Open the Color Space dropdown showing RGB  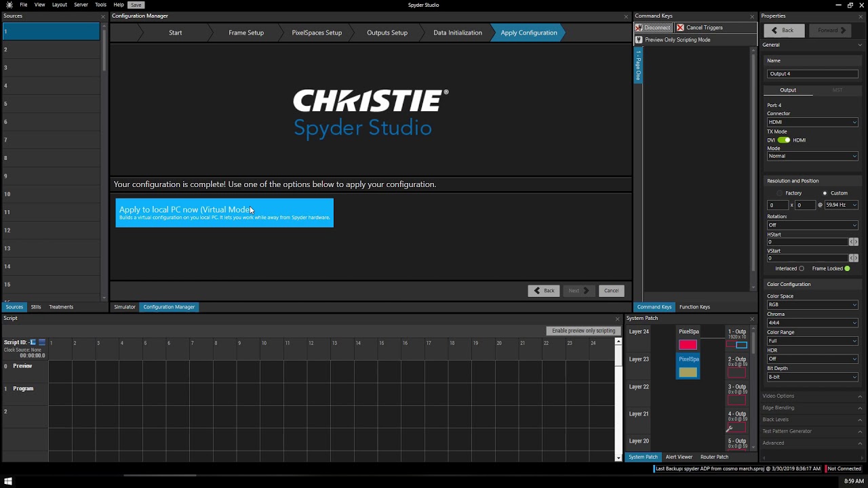(x=812, y=305)
